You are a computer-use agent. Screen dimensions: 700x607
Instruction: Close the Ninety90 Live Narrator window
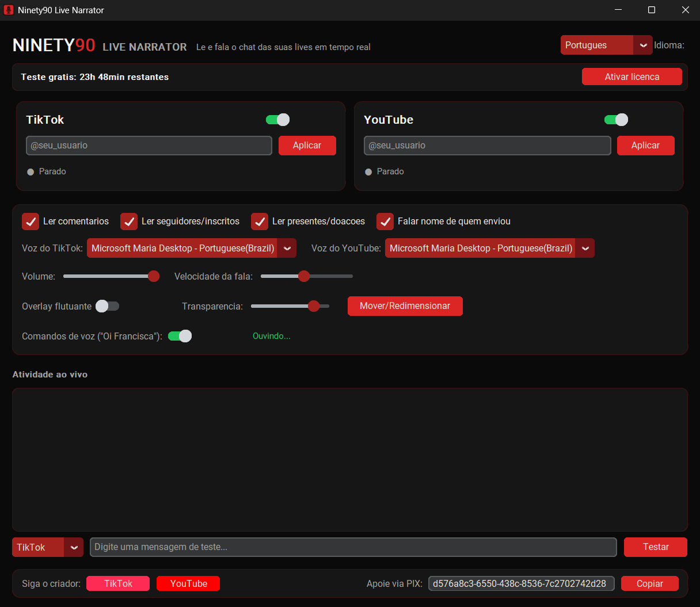pos(685,10)
